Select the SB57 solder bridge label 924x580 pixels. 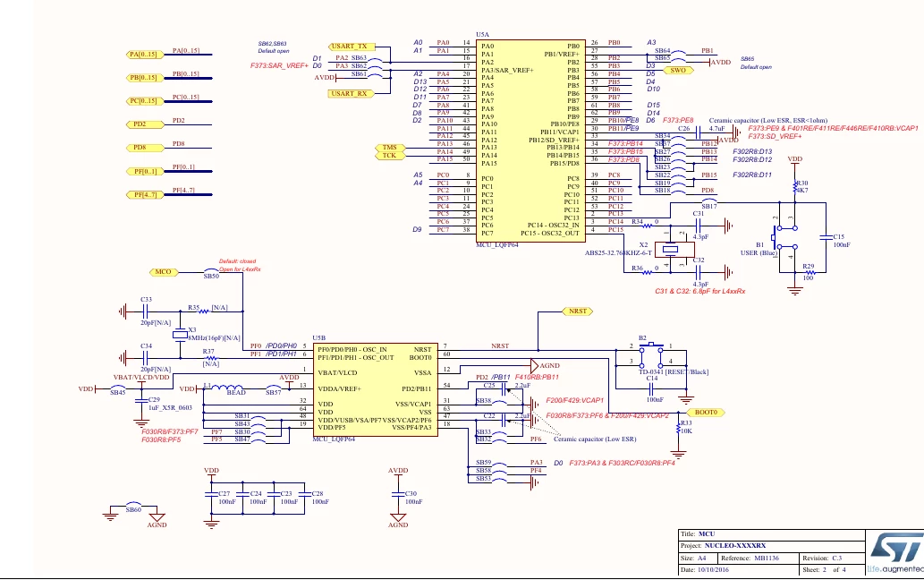274,393
